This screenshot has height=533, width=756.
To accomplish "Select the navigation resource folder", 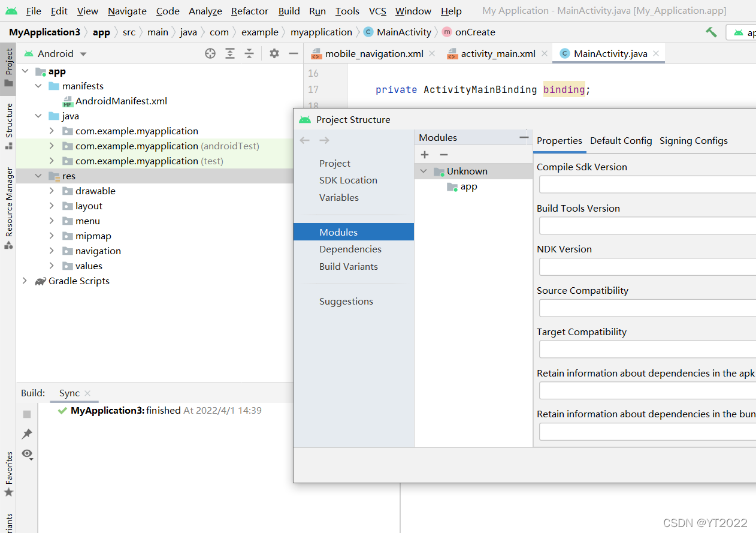I will pyautogui.click(x=98, y=251).
